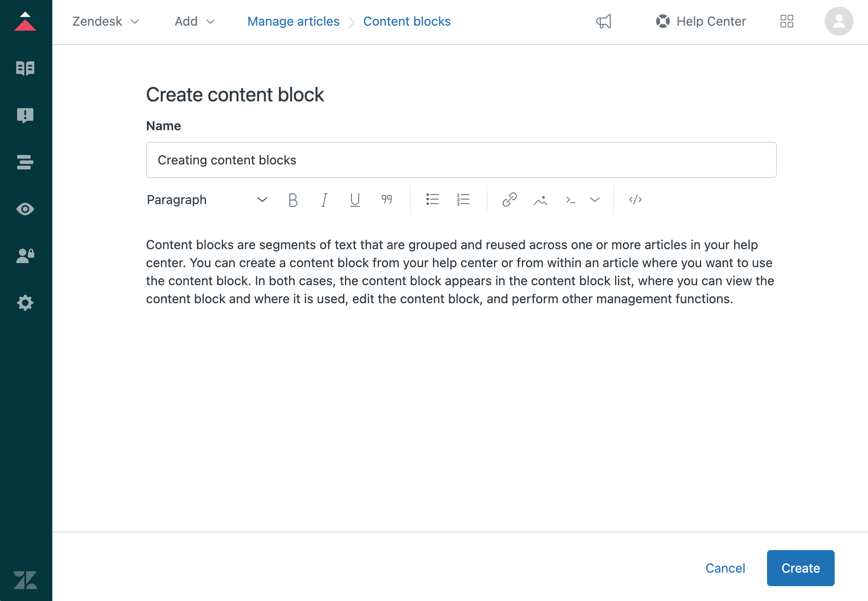Screen dimensions: 868x601
Task: Insert a code span
Action: 570,200
